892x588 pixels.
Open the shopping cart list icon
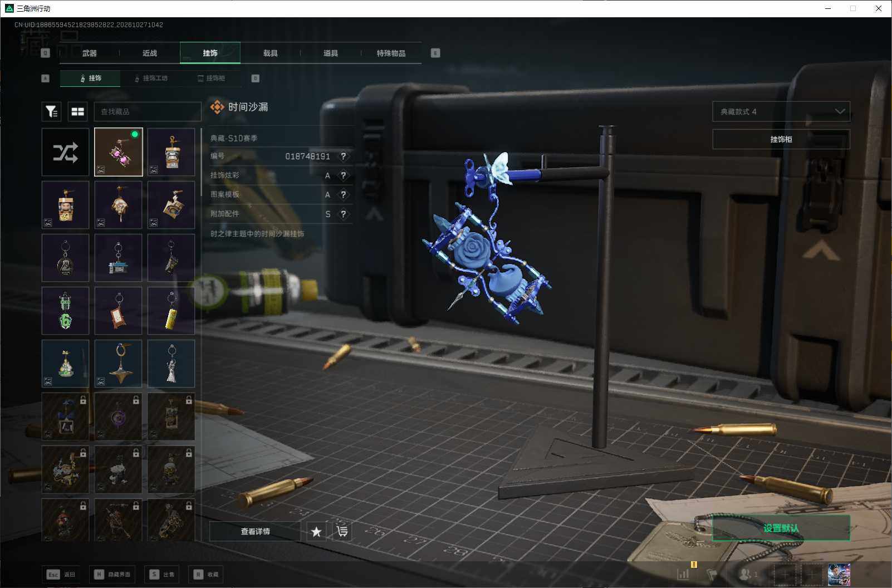pos(342,532)
